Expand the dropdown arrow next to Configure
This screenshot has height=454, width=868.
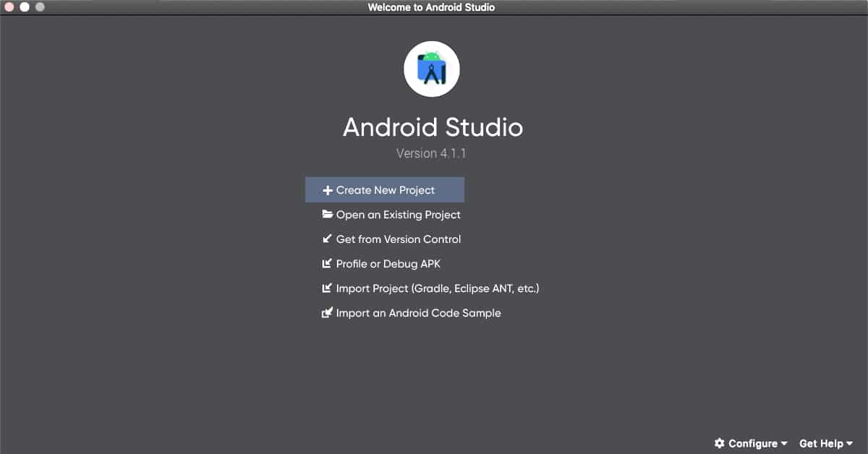tap(784, 444)
